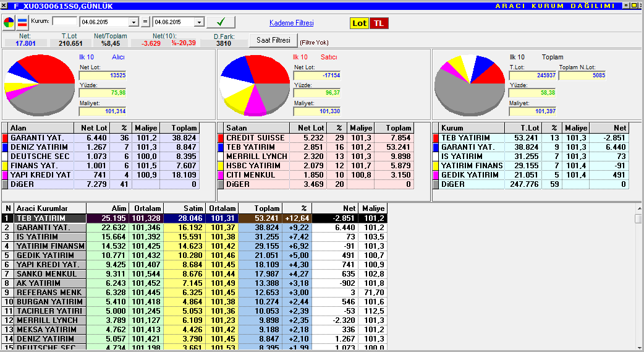The height and width of the screenshot is (352, 644).
Task: Click into the Kurum input field
Action: (x=64, y=21)
